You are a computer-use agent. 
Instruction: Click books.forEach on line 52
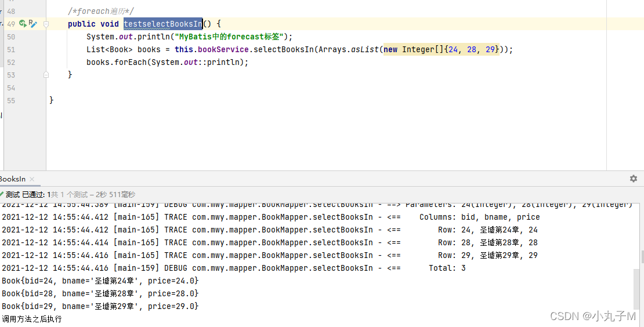tap(116, 62)
